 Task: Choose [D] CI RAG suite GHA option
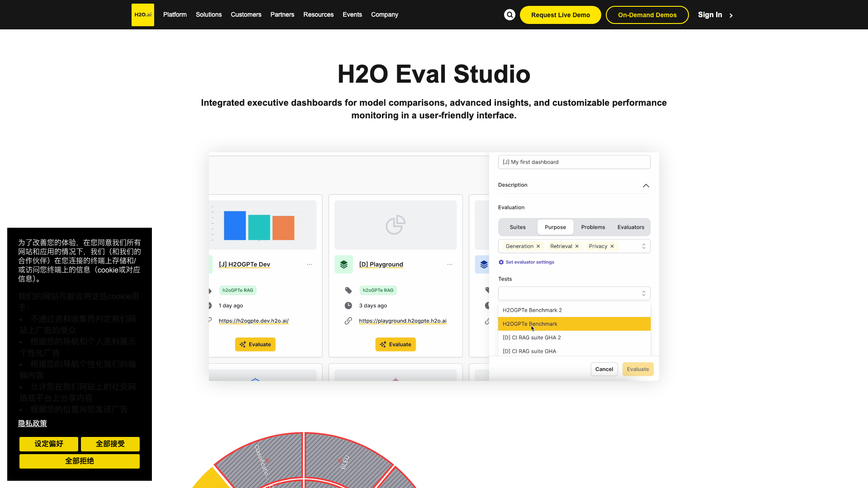[574, 351]
